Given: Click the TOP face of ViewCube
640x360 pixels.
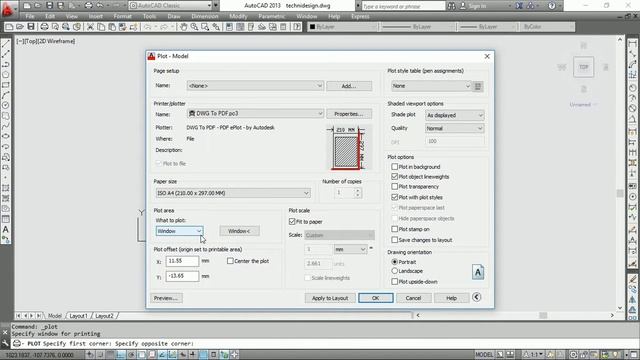Looking at the screenshot, I should pos(583,67).
